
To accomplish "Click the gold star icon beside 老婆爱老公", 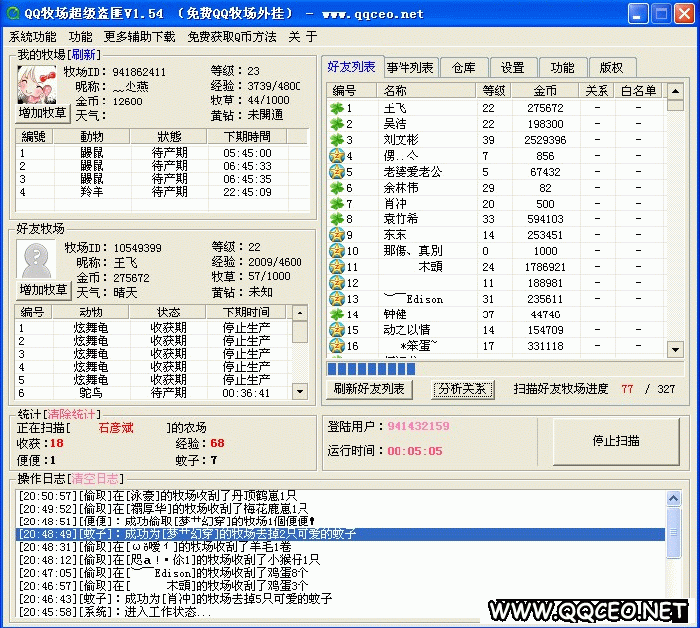I will coord(337,171).
